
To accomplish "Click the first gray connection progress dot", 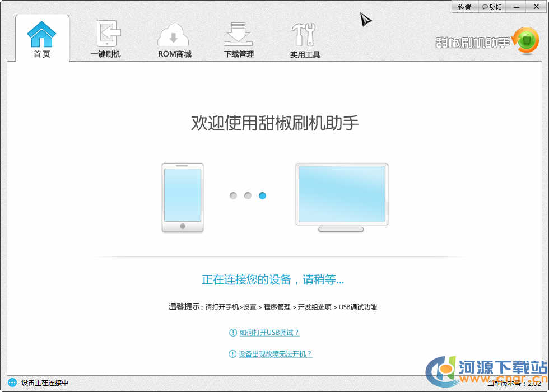I will pyautogui.click(x=233, y=195).
